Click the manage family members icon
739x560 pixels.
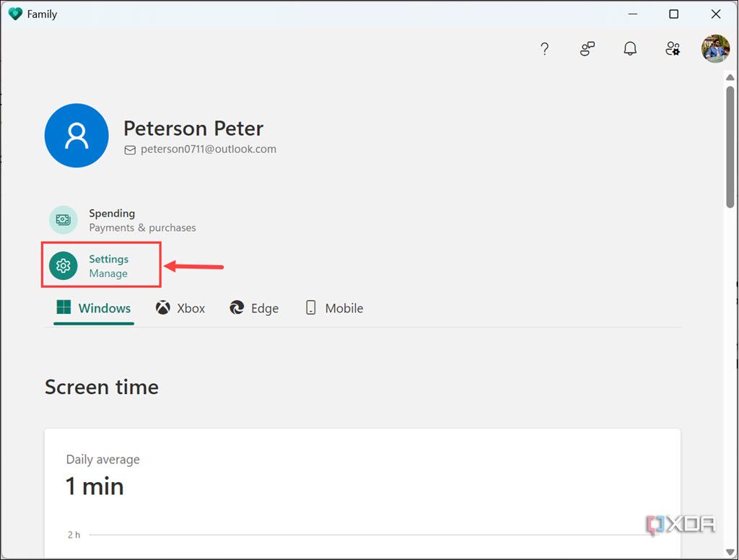(672, 48)
